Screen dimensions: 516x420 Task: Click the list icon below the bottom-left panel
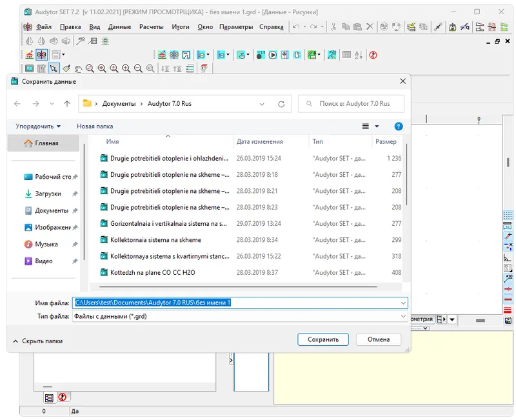pyautogui.click(x=49, y=398)
